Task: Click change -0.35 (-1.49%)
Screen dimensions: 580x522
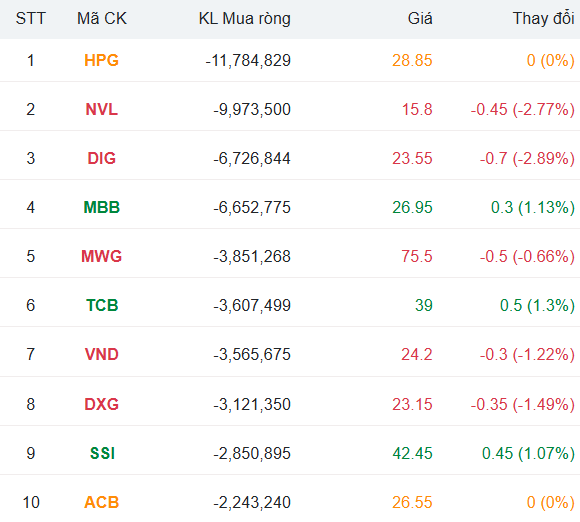Action: coord(523,405)
